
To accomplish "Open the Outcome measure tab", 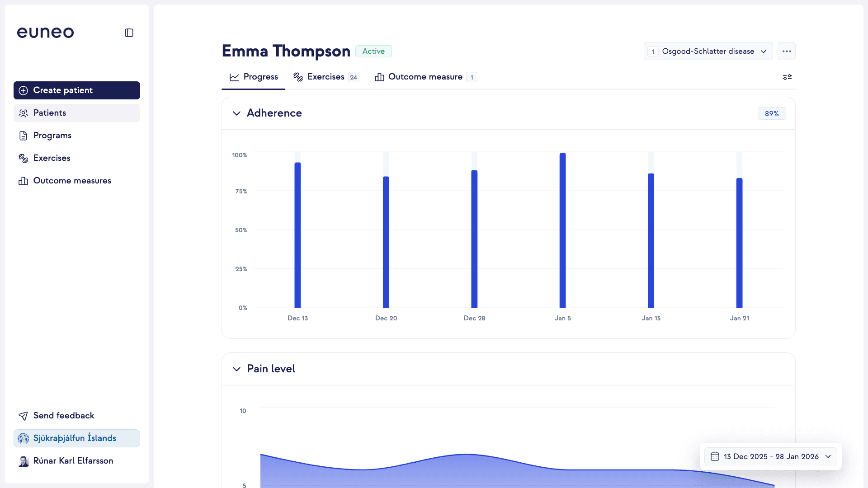I will click(425, 77).
